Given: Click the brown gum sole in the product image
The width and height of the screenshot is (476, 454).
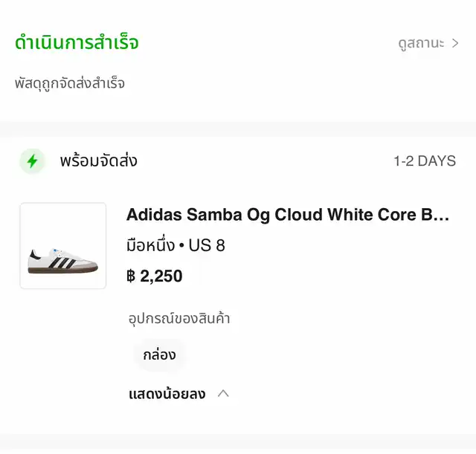Looking at the screenshot, I should coord(62,270).
